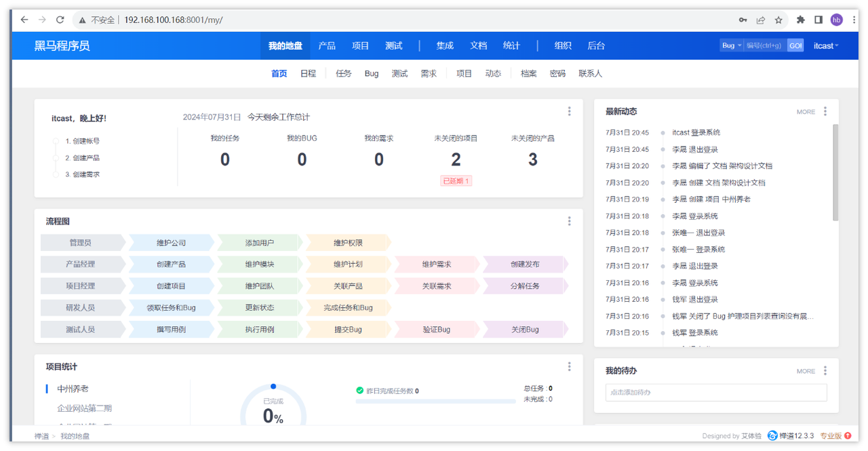The width and height of the screenshot is (868, 451).
Task: Open the 项目 main menu in the blue bar
Action: click(x=360, y=45)
